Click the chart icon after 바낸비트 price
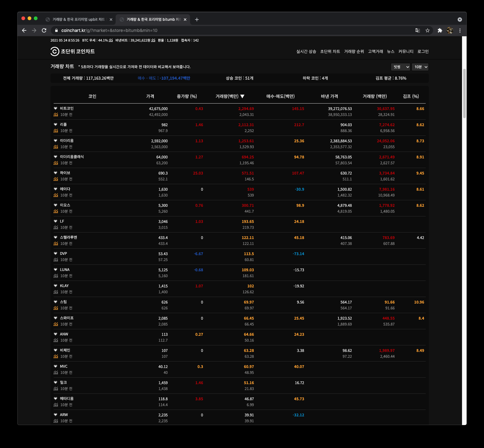Screen dimensions: 484x448 [x=153, y=40]
